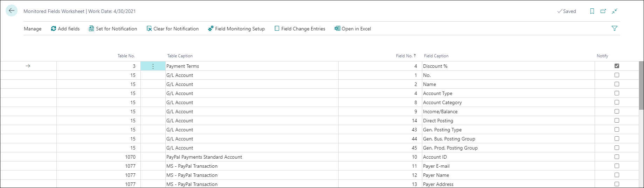Check Notify for G/L Account Name field
This screenshot has height=188, width=644.
[x=617, y=84]
